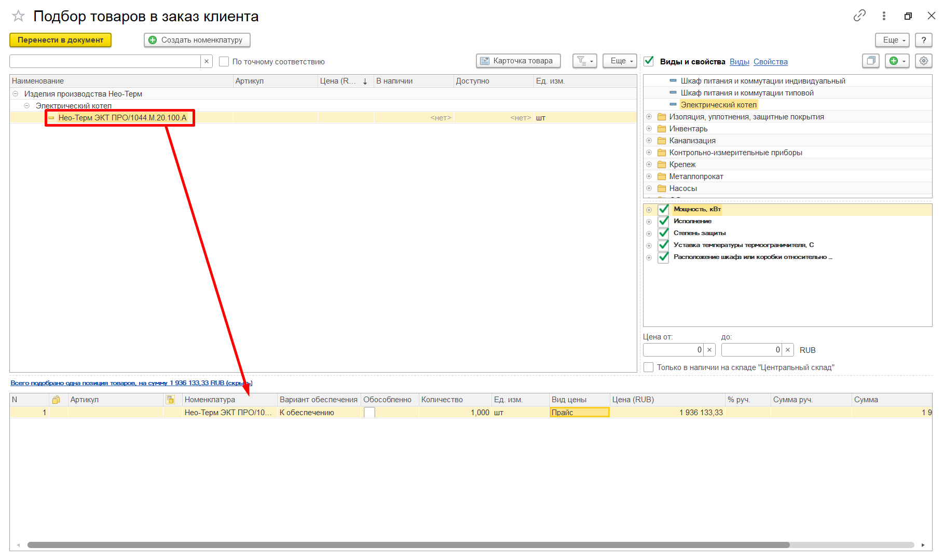Expand 'Уставка температуры термоограничителя' property
The height and width of the screenshot is (560, 944).
tap(649, 245)
